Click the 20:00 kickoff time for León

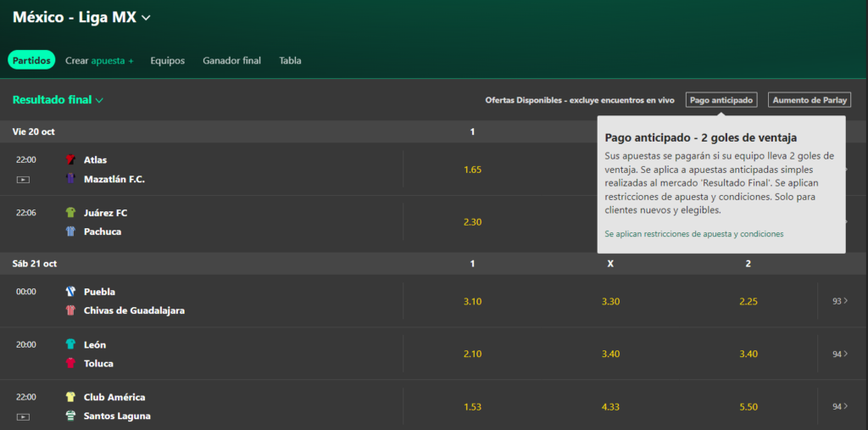click(x=26, y=344)
